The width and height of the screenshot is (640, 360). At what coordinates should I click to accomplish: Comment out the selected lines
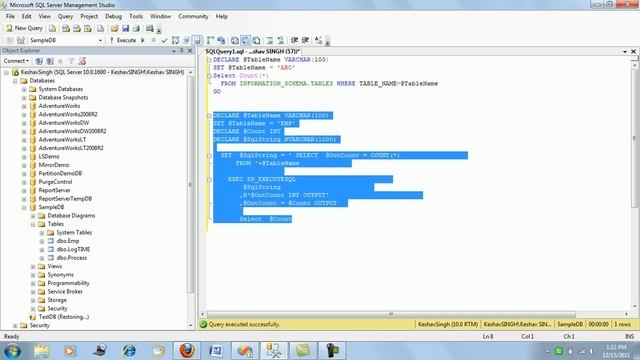[270, 40]
